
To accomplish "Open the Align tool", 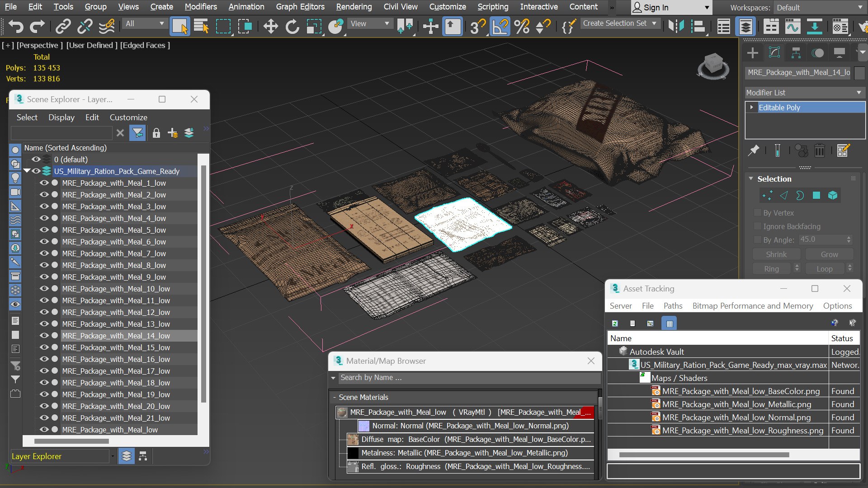I will [x=698, y=27].
